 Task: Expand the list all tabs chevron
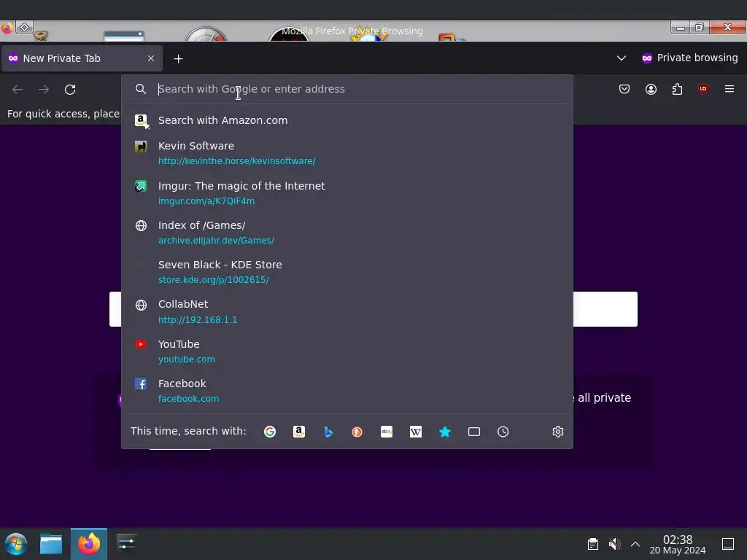click(x=622, y=58)
